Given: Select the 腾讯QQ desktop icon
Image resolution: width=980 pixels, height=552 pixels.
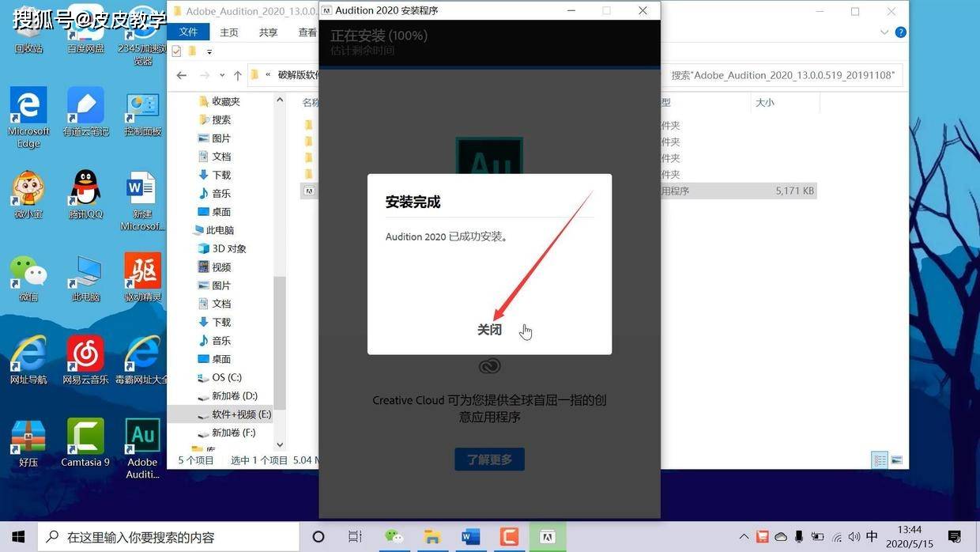Looking at the screenshot, I should tap(85, 195).
